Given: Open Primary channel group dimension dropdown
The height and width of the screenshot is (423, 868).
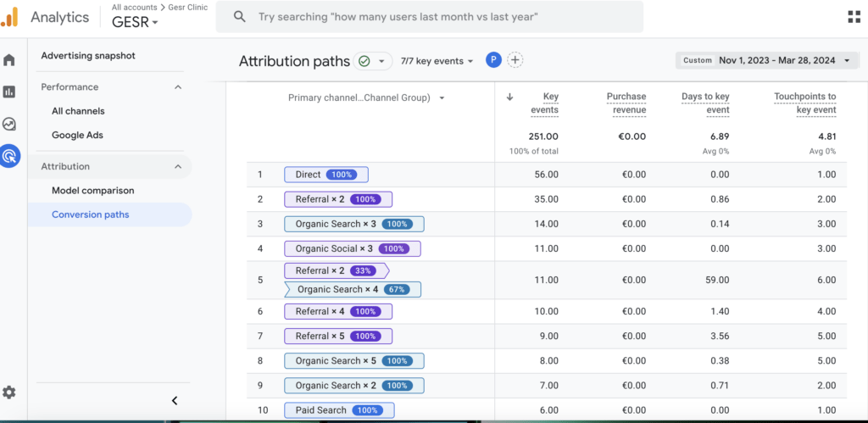Looking at the screenshot, I should (x=366, y=98).
